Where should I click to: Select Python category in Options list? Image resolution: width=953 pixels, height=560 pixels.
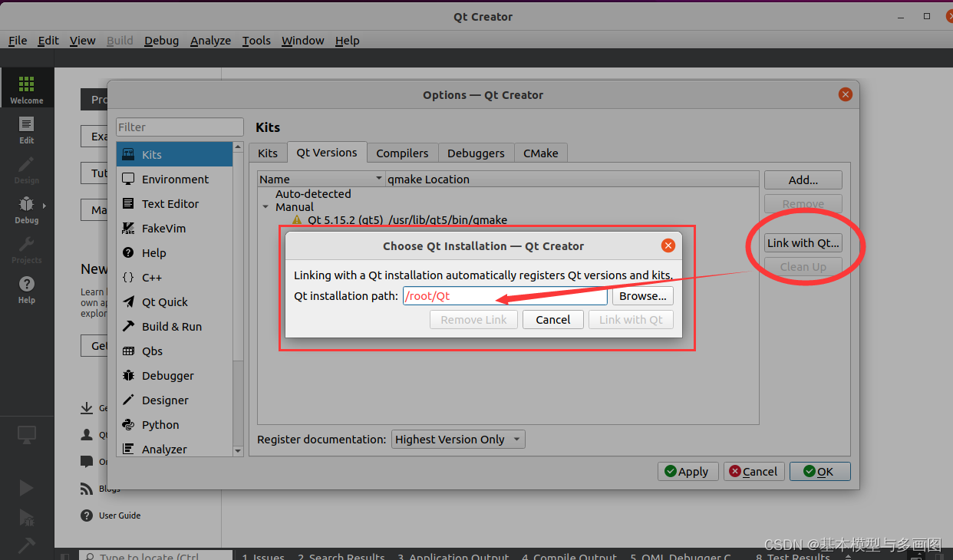(x=174, y=424)
